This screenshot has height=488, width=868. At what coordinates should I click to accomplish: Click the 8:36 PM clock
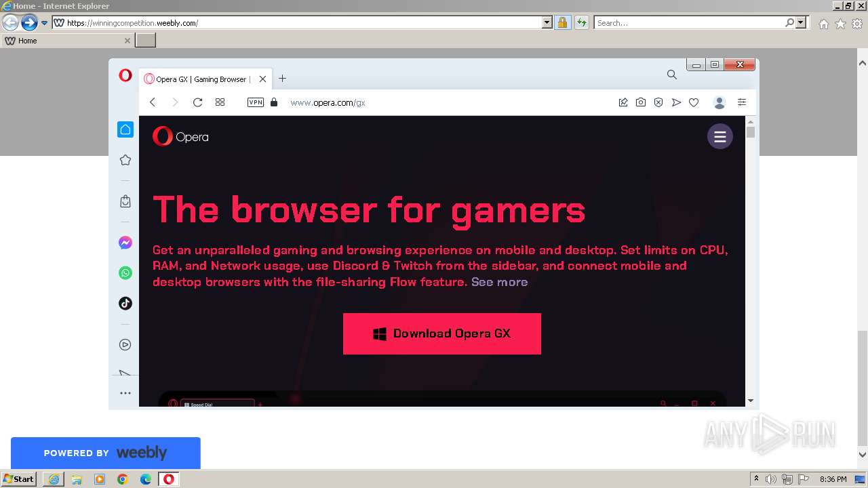click(833, 479)
